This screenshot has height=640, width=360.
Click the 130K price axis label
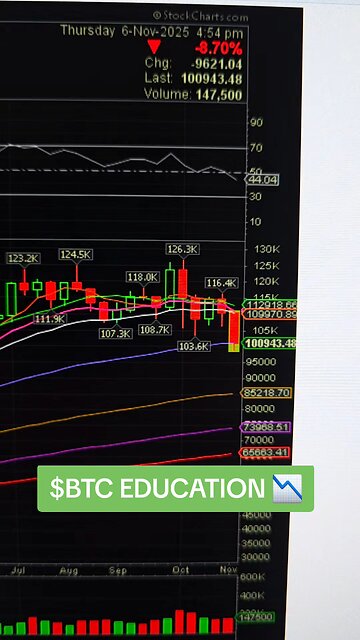[267, 249]
